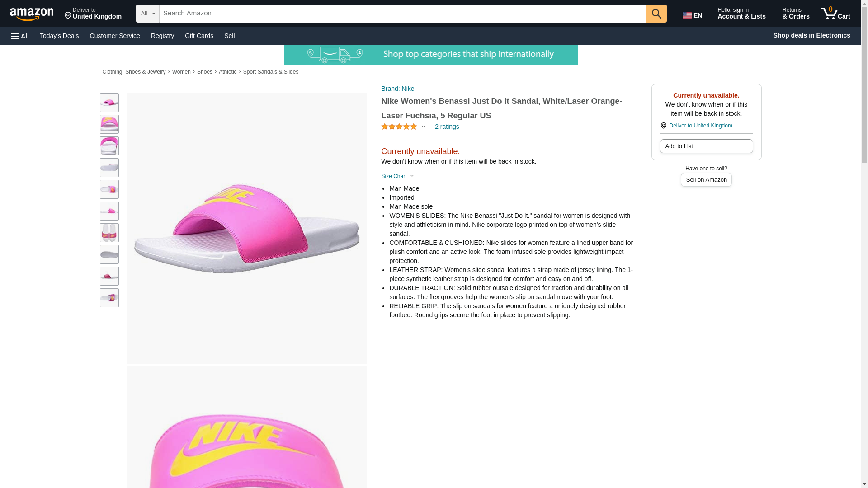Click the magnifier search submit button
This screenshot has height=488, width=868.
point(656,14)
